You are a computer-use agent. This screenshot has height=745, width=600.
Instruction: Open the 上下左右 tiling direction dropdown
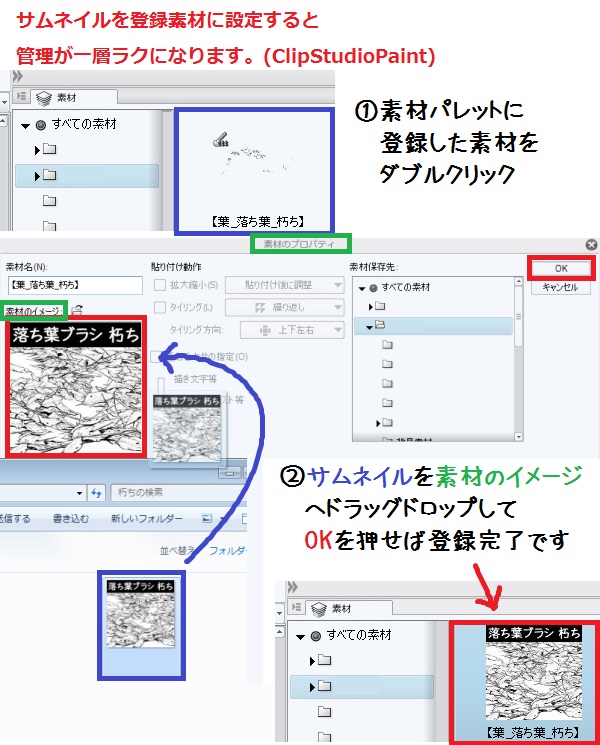pos(292,330)
